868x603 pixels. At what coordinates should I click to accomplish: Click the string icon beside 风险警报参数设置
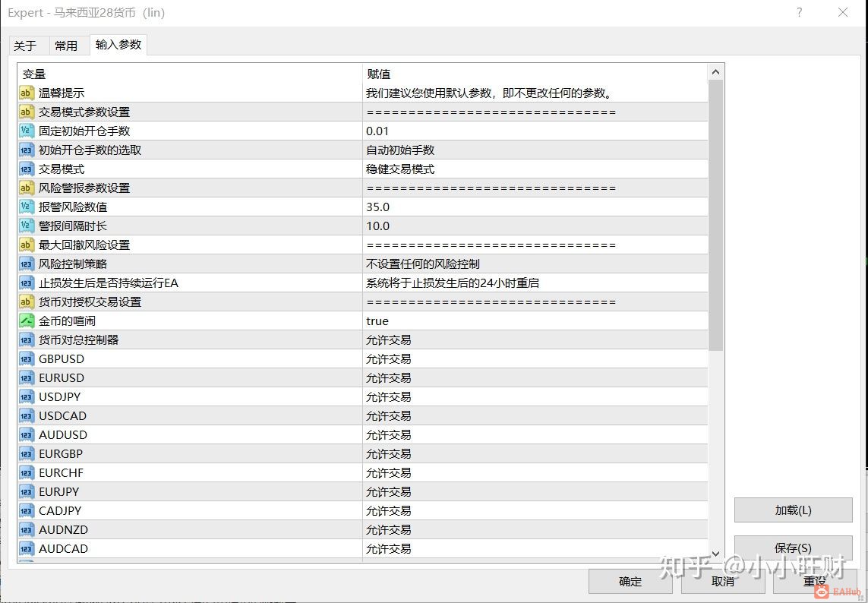coord(27,188)
